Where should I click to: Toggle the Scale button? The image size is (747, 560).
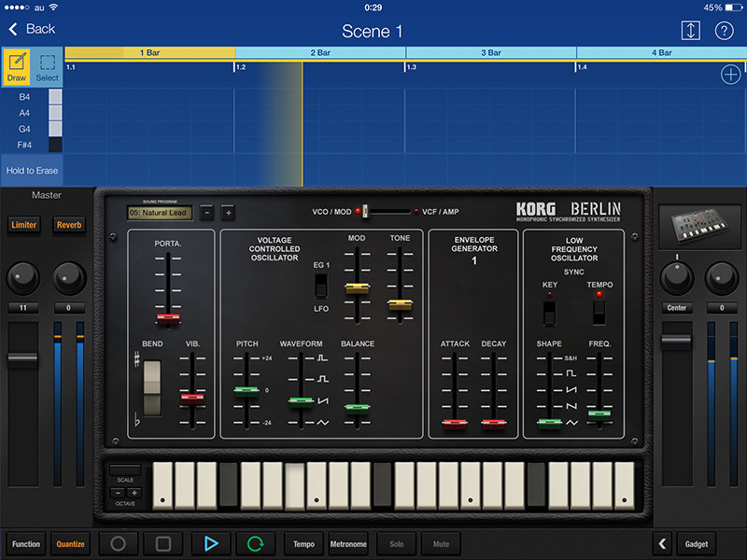(125, 470)
